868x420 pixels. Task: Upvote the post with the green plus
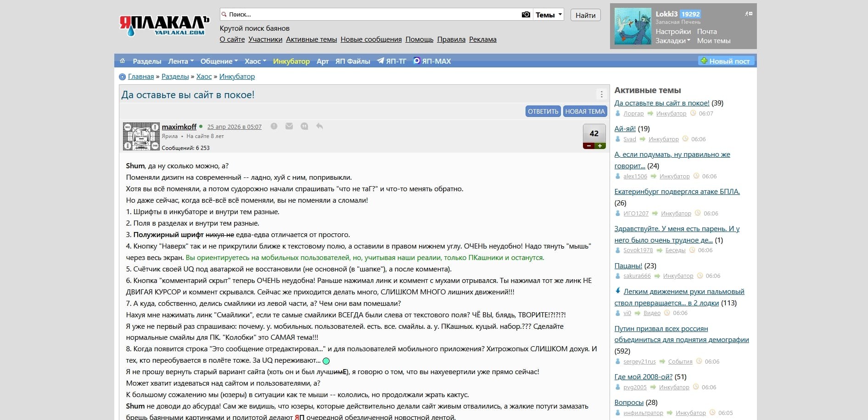[600, 146]
